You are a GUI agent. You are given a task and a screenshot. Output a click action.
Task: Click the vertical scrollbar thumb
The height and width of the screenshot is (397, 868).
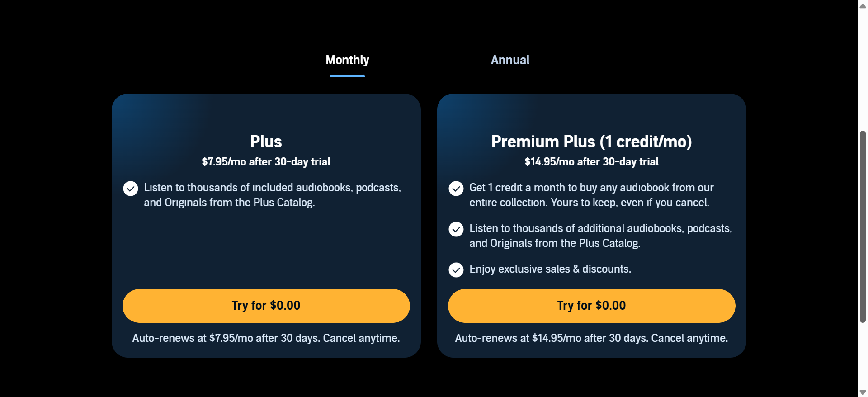point(863,226)
